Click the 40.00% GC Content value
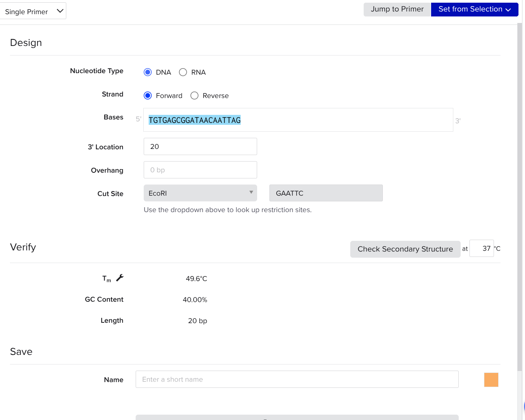 pyautogui.click(x=195, y=300)
